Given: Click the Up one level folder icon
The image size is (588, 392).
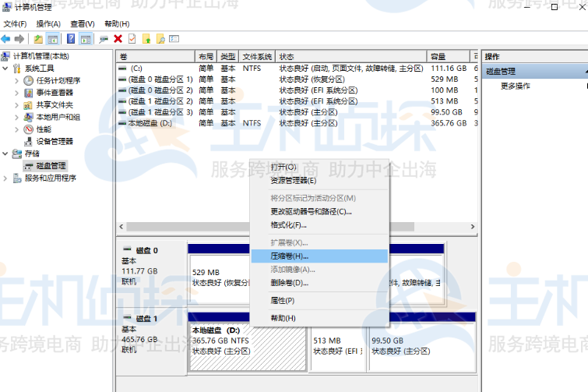Looking at the screenshot, I should click(39, 38).
